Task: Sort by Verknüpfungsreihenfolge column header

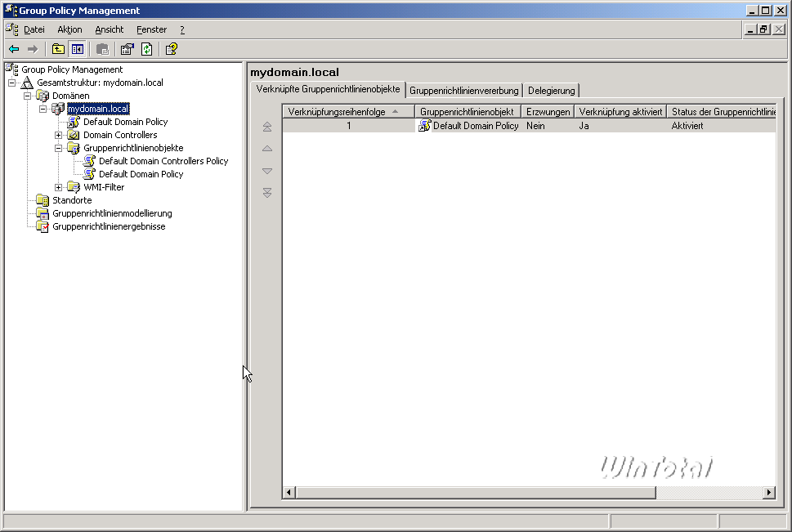Action: (x=348, y=112)
